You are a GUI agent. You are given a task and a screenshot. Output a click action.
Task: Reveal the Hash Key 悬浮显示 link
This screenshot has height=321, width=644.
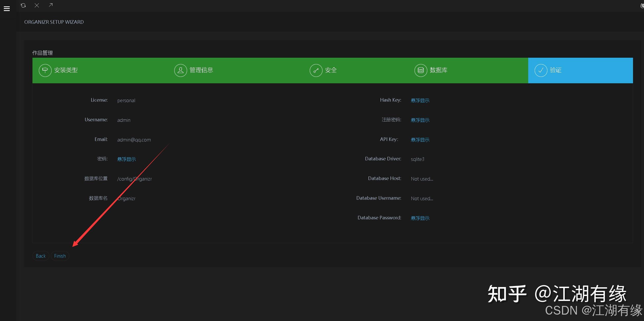point(420,101)
